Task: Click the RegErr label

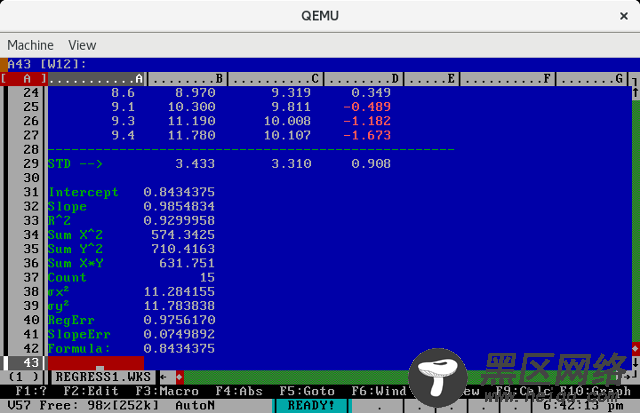Action: pyautogui.click(x=71, y=320)
